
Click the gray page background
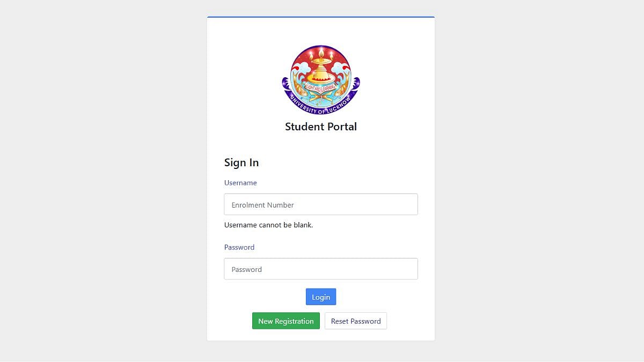[x=80, y=181]
